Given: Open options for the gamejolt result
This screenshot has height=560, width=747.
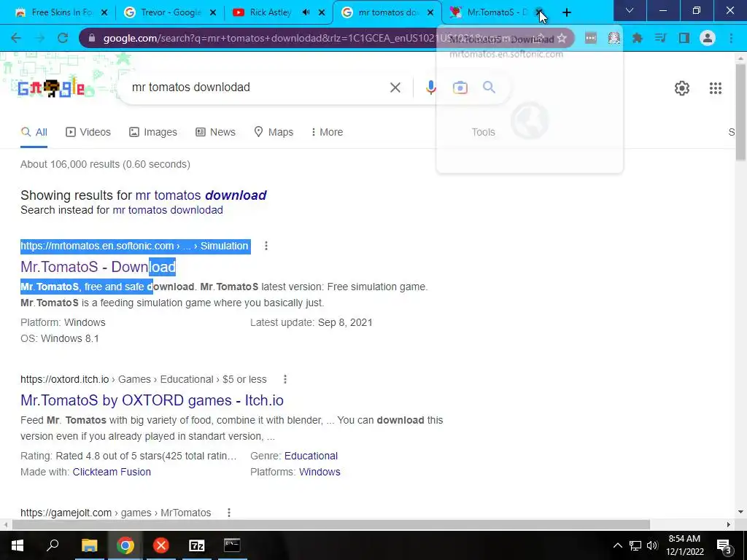Looking at the screenshot, I should 228,513.
